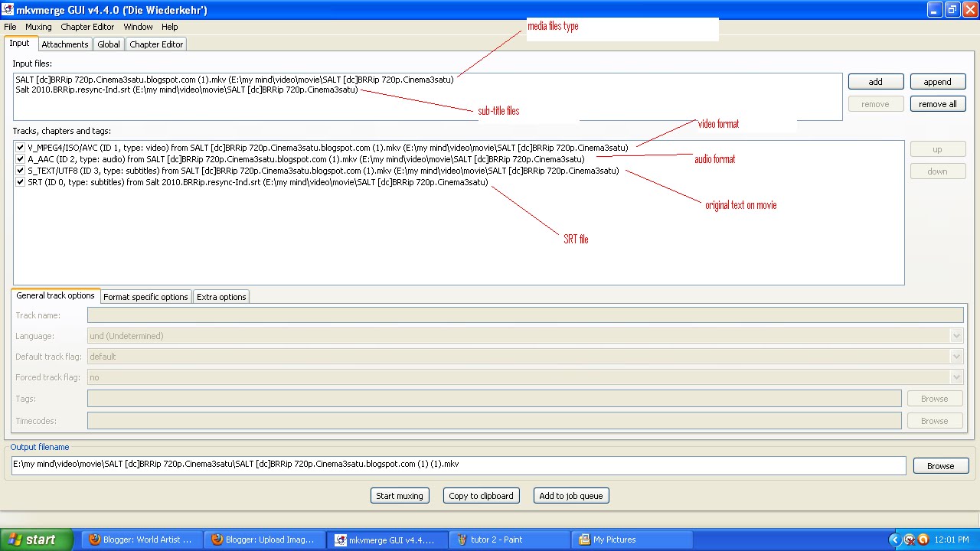
Task: Click the remove button
Action: pos(876,104)
